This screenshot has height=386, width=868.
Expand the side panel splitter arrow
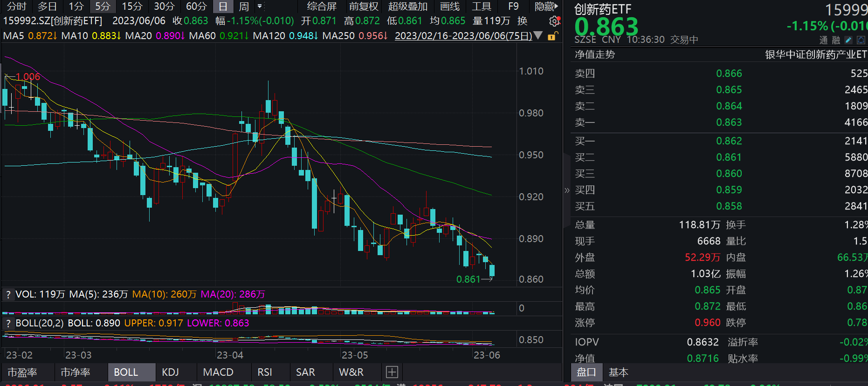point(567,190)
